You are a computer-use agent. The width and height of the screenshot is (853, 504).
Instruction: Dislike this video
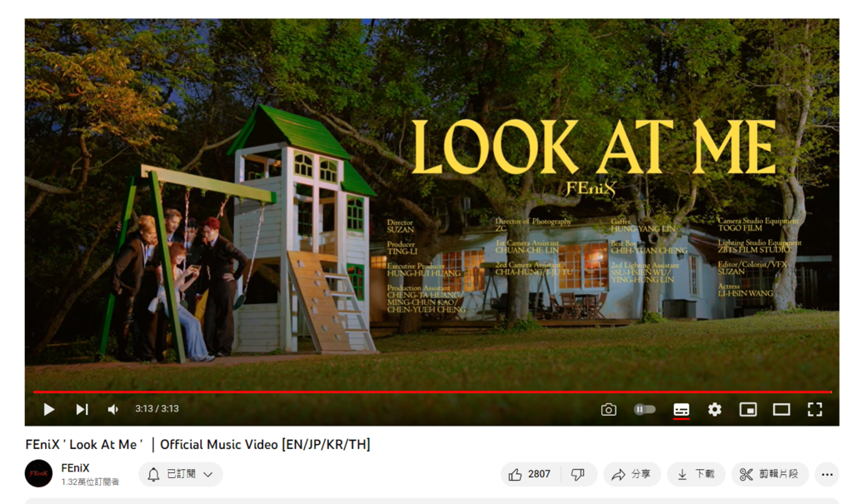(578, 475)
